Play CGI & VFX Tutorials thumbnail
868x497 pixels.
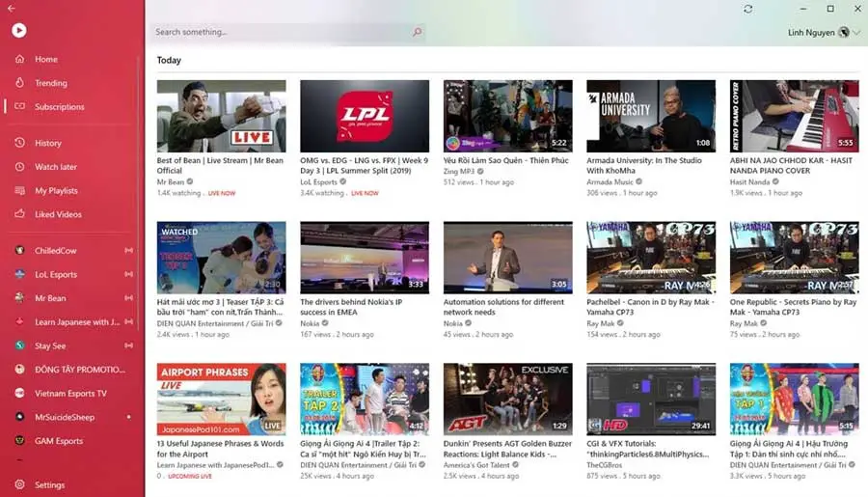[x=651, y=399]
